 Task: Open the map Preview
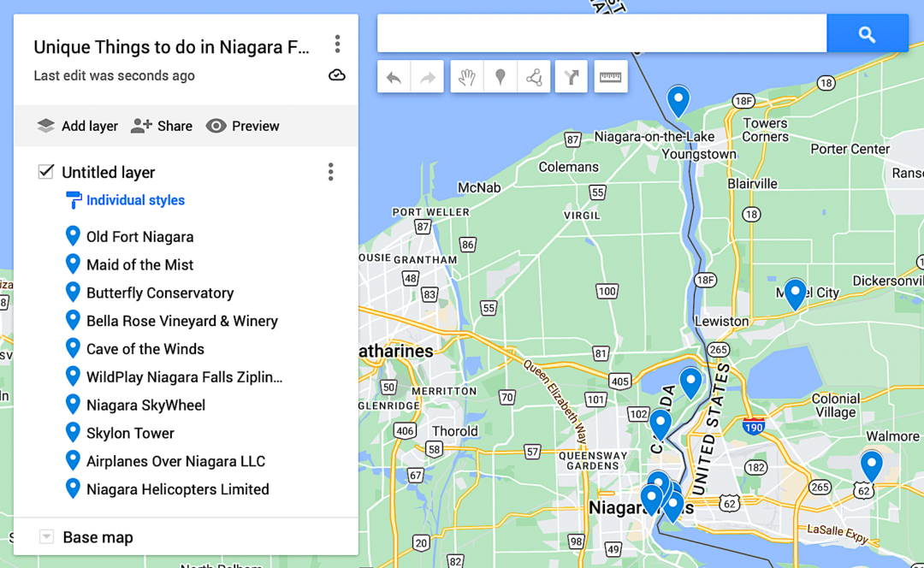242,126
